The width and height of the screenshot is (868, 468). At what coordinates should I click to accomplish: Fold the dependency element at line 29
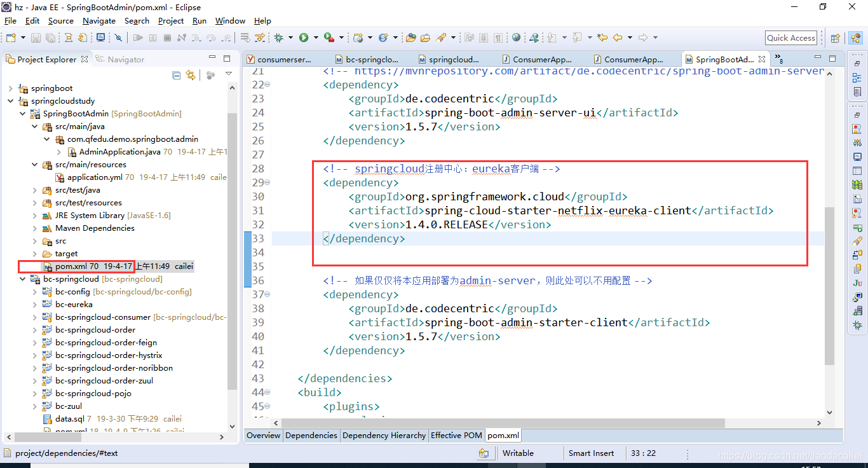click(x=267, y=182)
